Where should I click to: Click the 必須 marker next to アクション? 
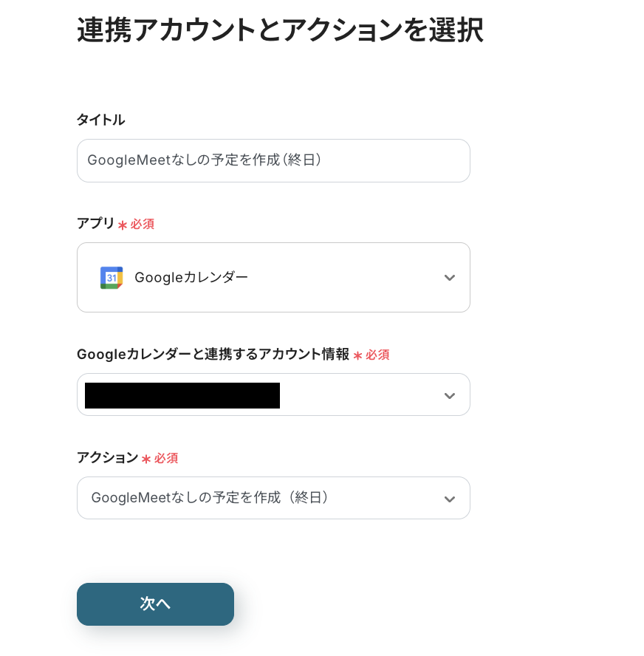(x=166, y=458)
